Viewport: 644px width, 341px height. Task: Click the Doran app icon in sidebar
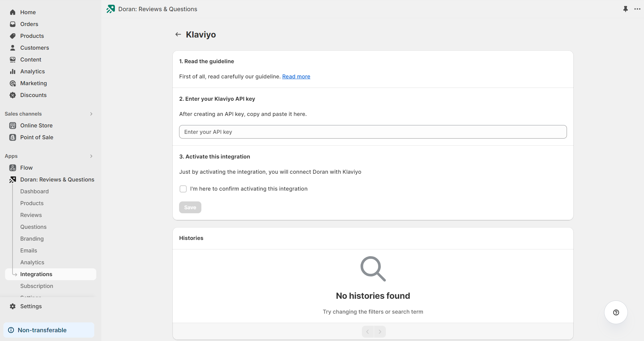pyautogui.click(x=13, y=179)
